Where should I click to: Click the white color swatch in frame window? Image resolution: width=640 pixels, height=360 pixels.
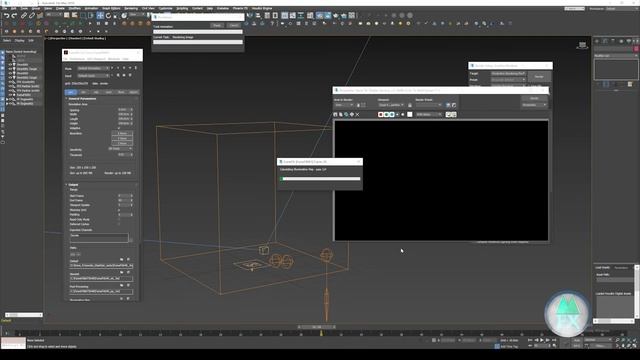pos(410,115)
